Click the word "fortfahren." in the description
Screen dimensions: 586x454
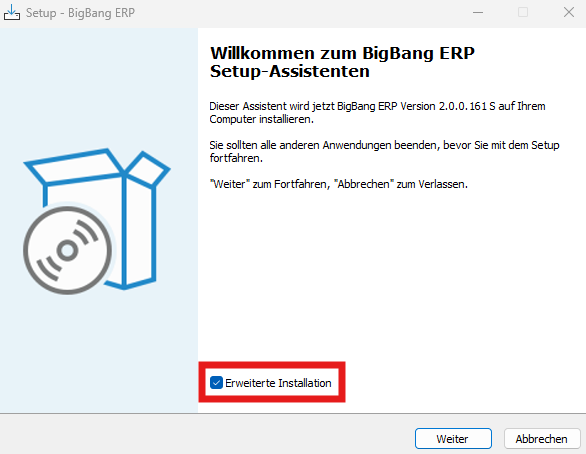[236, 158]
